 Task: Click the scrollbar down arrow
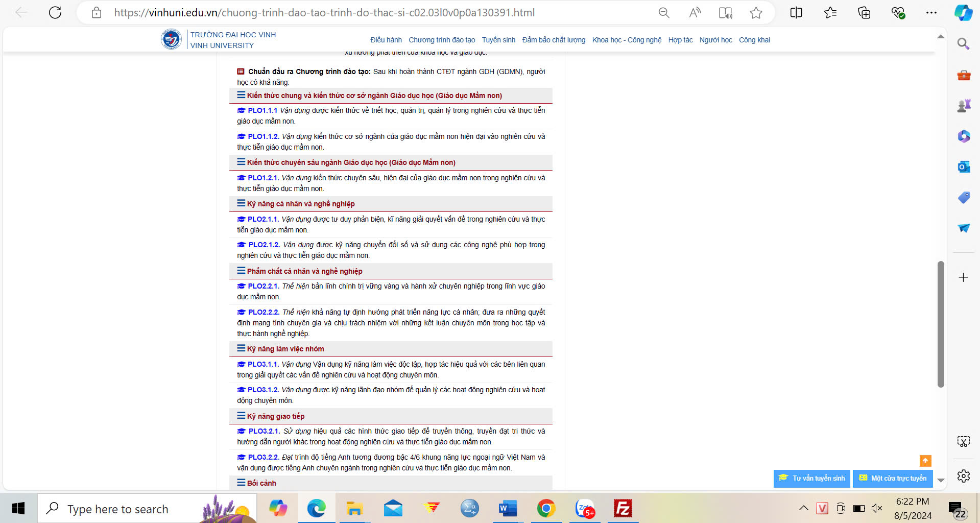pyautogui.click(x=941, y=481)
